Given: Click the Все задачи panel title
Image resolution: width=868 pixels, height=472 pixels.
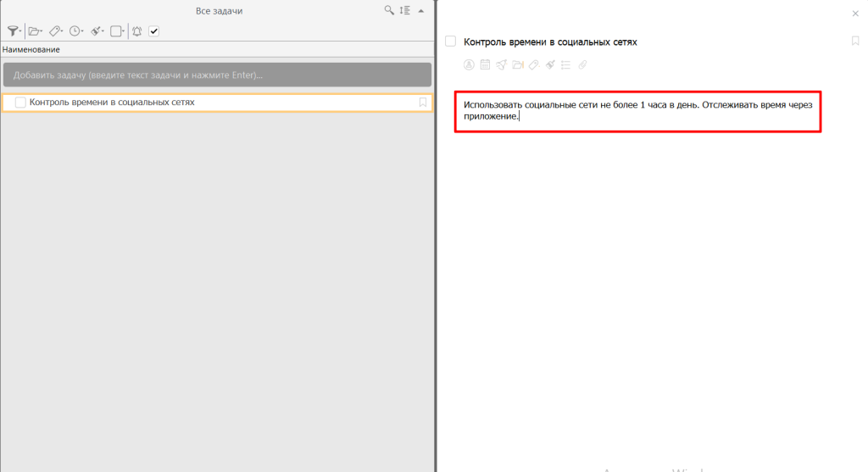Looking at the screenshot, I should pyautogui.click(x=220, y=10).
